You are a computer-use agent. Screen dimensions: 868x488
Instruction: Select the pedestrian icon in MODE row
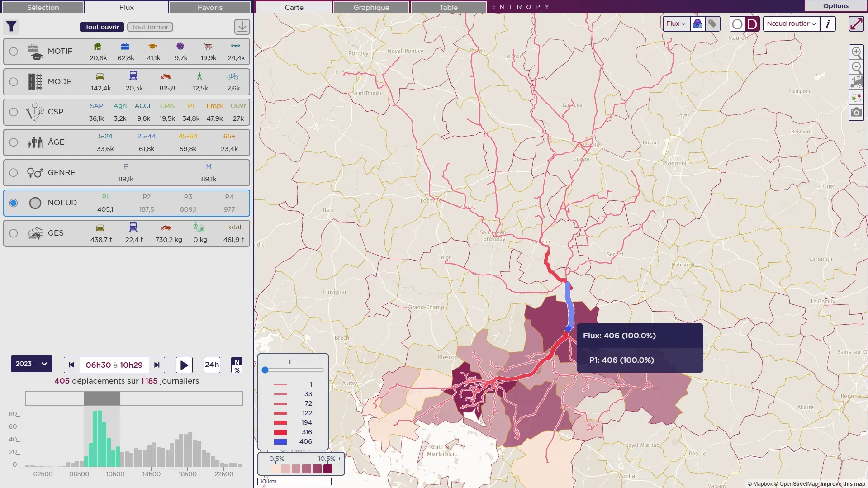pyautogui.click(x=199, y=76)
